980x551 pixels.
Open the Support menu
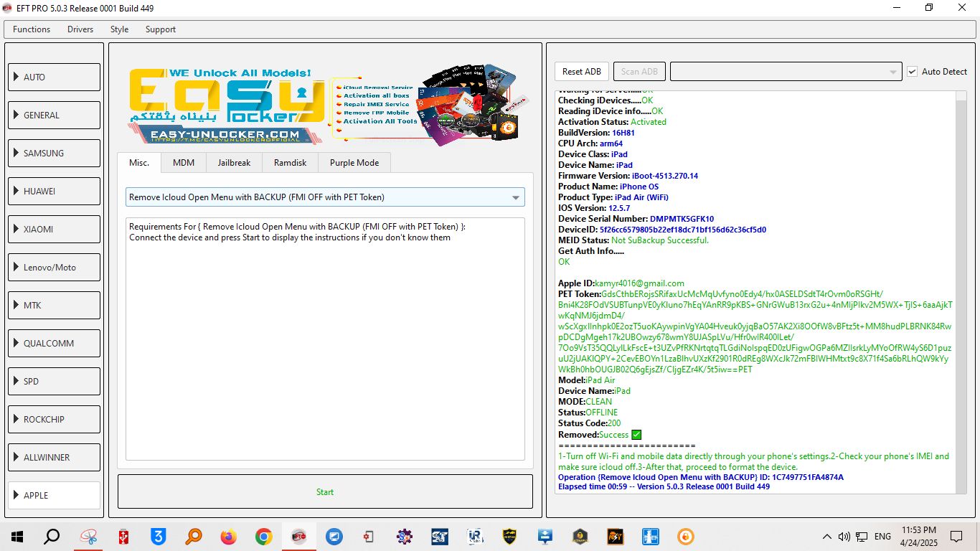(161, 29)
